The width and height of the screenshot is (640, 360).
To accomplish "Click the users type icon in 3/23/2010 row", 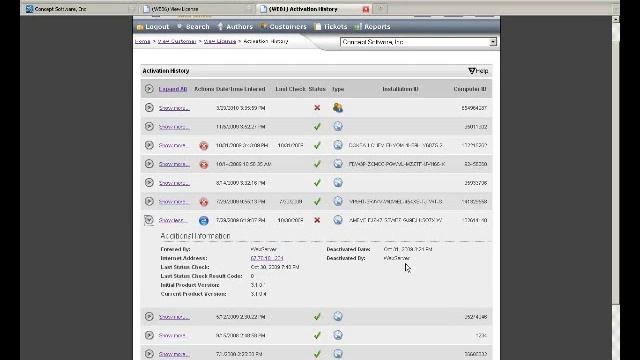I will [338, 107].
